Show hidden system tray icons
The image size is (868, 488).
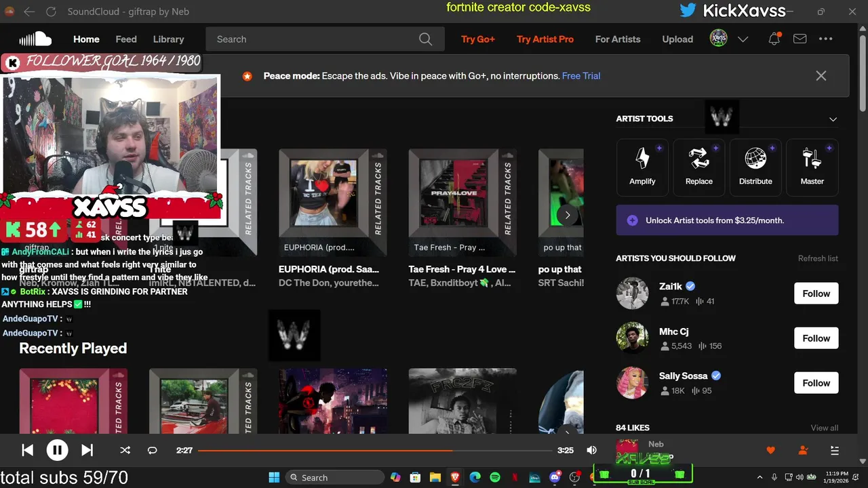(759, 477)
